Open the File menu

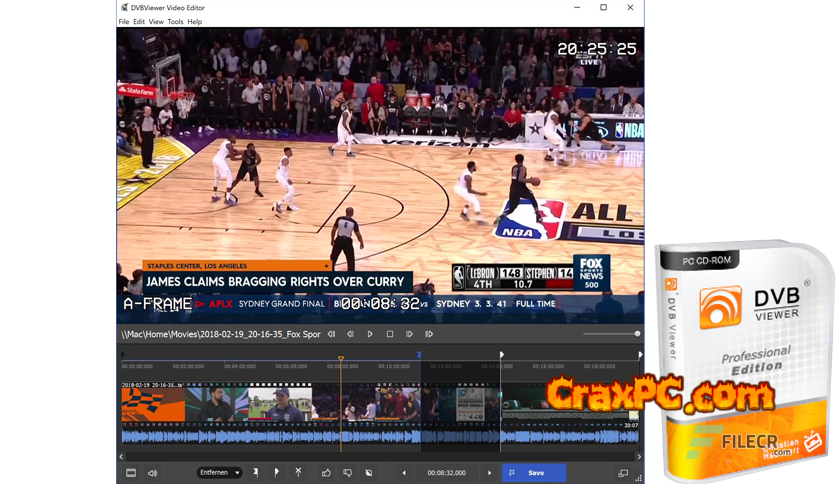124,21
